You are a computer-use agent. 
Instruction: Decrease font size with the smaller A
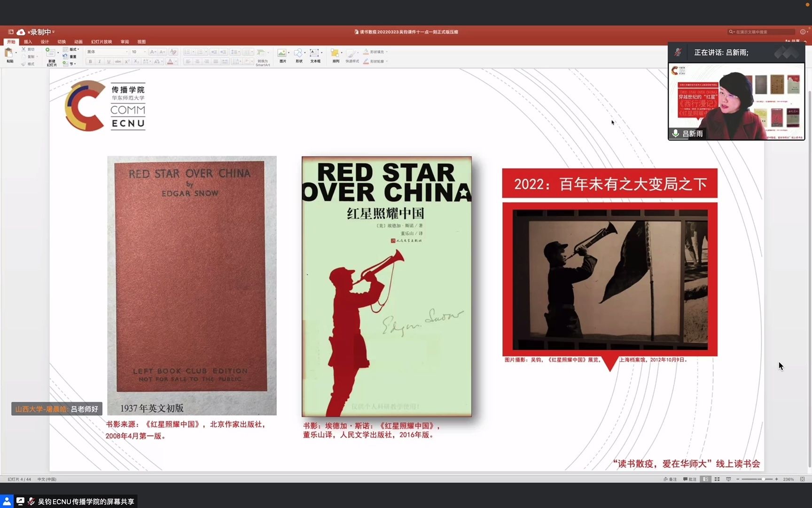(x=162, y=52)
